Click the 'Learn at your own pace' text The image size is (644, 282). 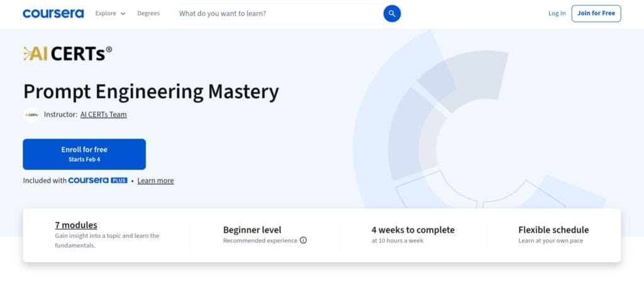(550, 240)
